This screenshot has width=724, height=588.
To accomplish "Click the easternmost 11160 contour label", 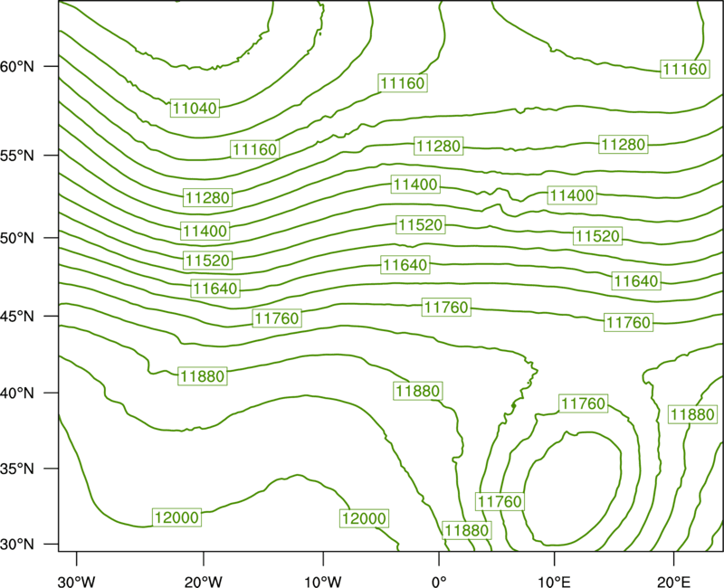I will (x=685, y=70).
